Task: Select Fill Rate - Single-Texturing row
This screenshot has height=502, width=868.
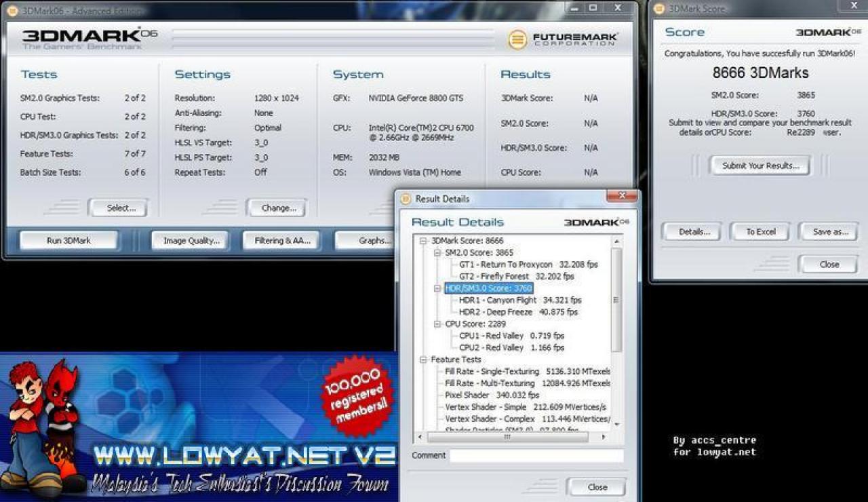Action: (x=528, y=372)
